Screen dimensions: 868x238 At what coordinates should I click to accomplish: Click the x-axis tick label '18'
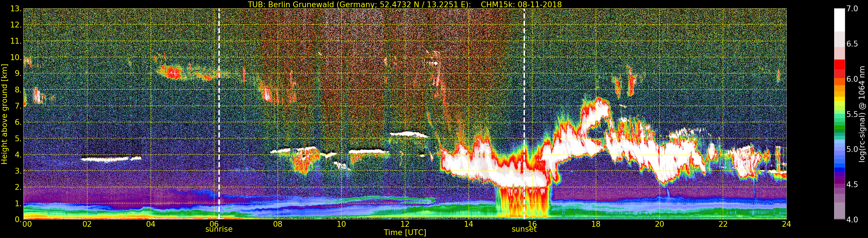coord(596,224)
